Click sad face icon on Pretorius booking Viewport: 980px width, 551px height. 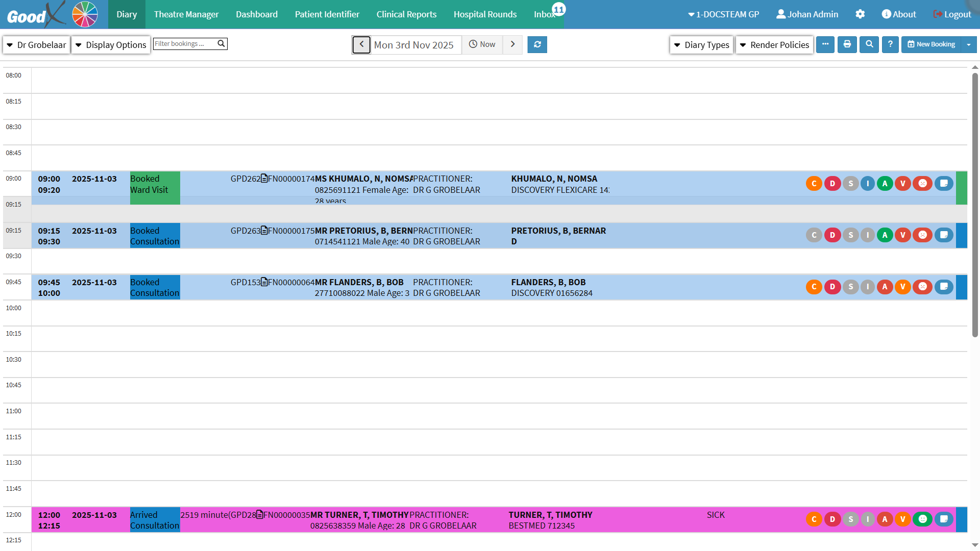(922, 235)
